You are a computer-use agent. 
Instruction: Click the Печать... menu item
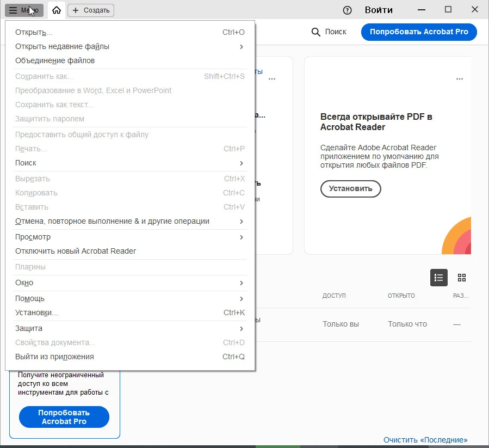coord(130,149)
